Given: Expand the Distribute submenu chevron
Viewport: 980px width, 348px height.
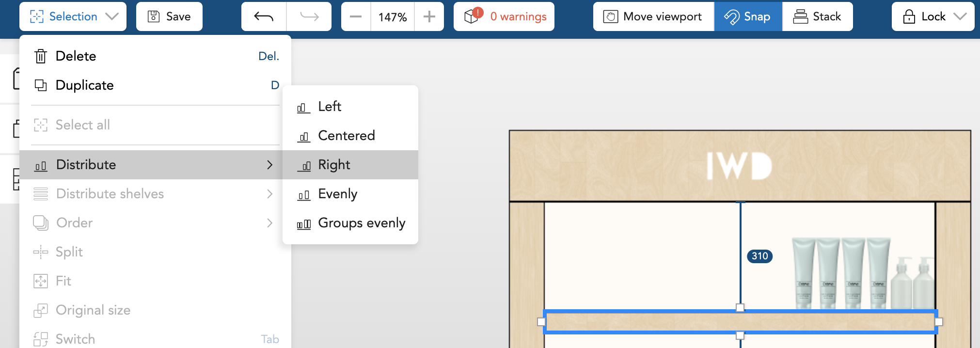Looking at the screenshot, I should click(x=270, y=165).
